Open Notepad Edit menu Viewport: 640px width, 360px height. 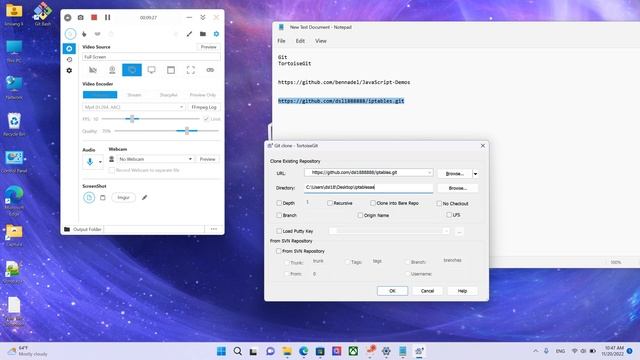[300, 41]
